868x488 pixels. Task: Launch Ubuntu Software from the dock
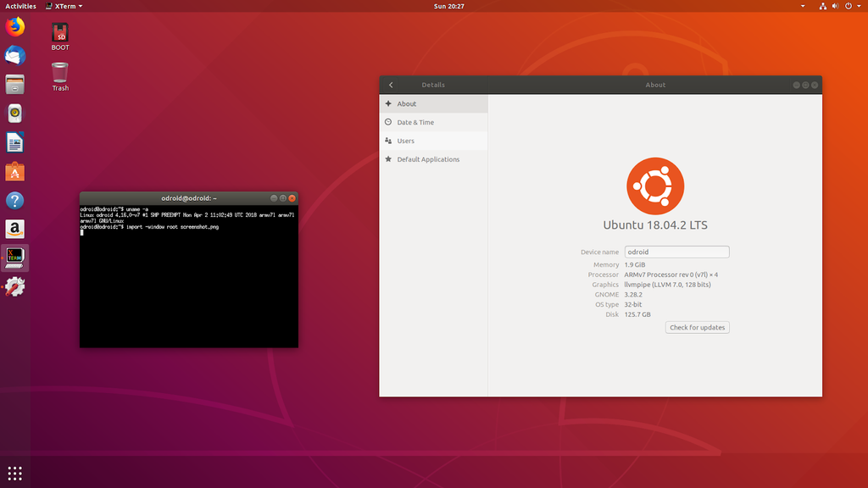point(14,171)
